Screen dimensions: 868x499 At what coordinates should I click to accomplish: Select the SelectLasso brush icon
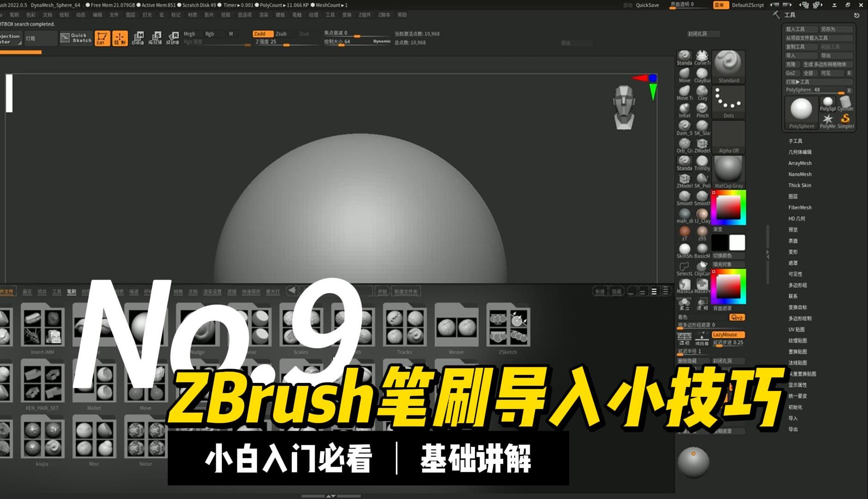[x=684, y=268]
